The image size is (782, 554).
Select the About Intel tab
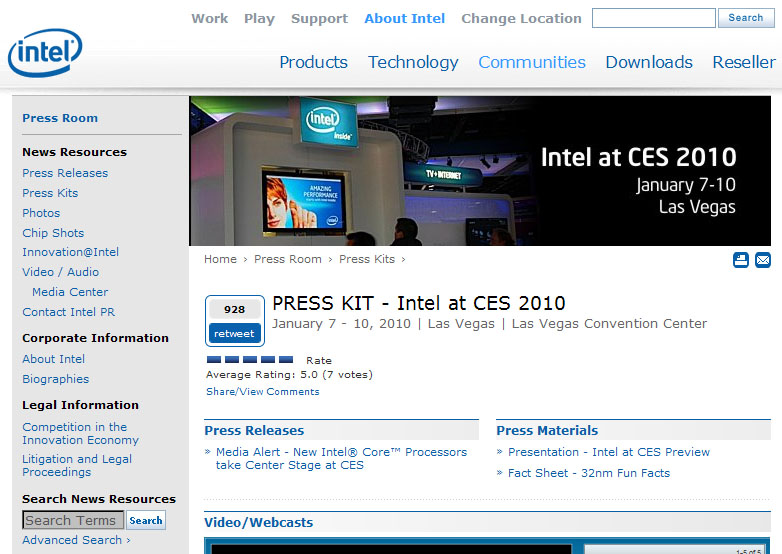coord(405,19)
